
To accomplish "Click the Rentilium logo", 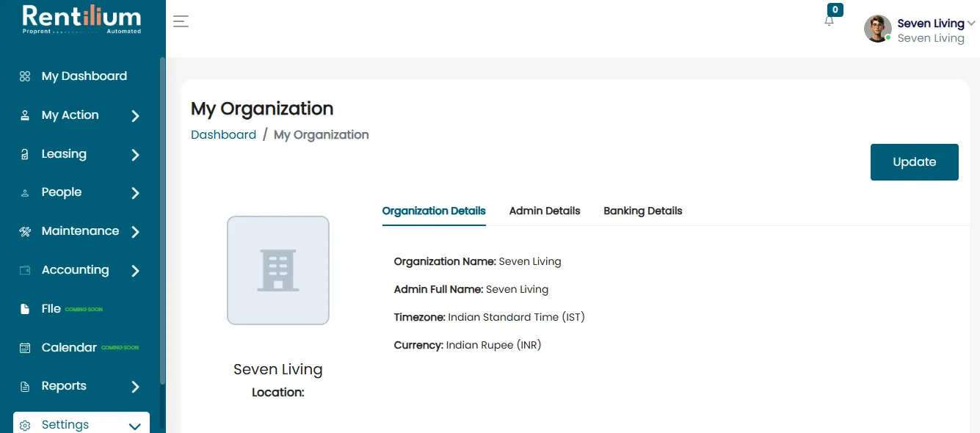I will [81, 20].
